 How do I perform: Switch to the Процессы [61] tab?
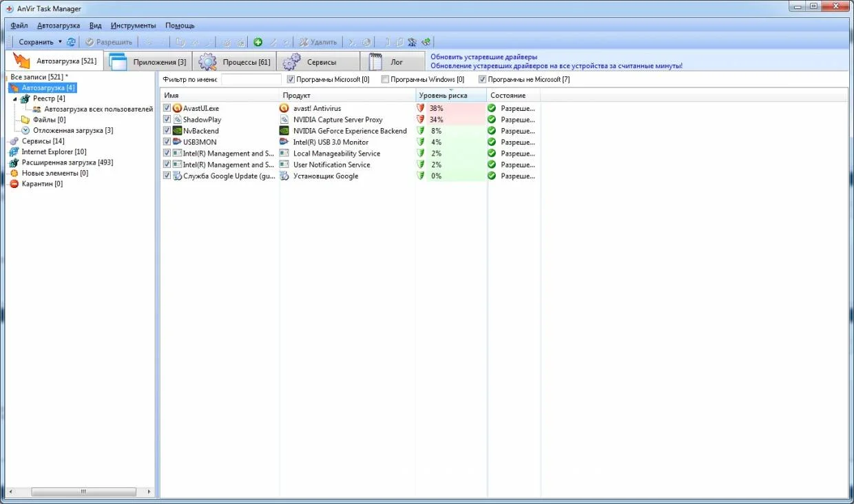click(x=234, y=61)
